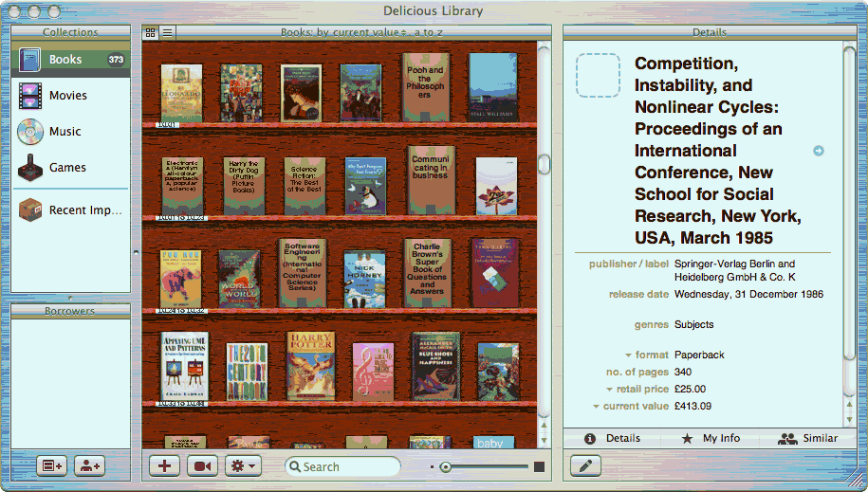The width and height of the screenshot is (868, 492).
Task: Click the £413.09 current value
Action: (693, 407)
